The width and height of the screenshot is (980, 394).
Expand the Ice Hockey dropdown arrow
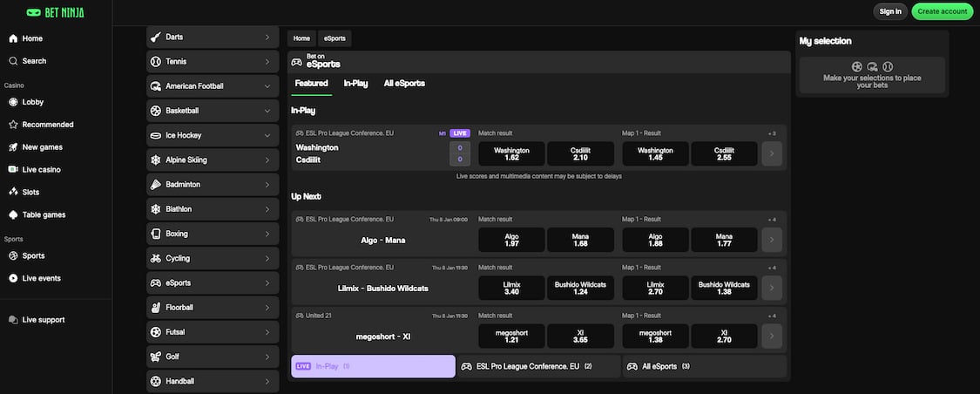(x=267, y=135)
